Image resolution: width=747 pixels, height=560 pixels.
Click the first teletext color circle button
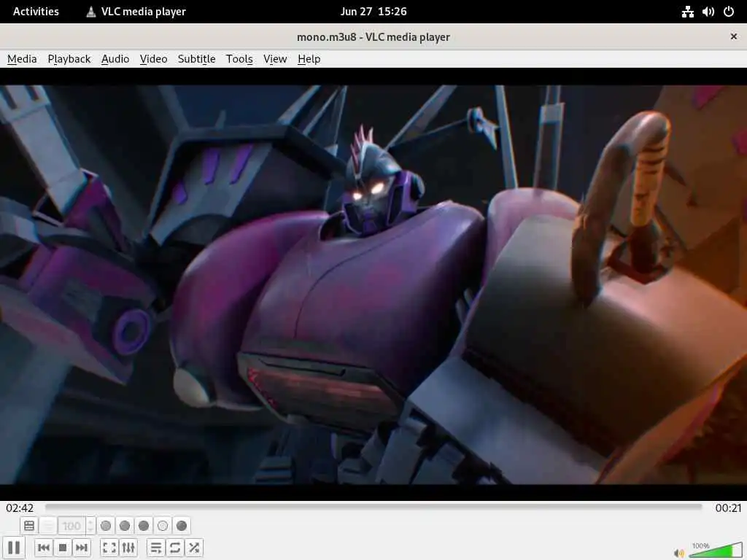point(106,526)
